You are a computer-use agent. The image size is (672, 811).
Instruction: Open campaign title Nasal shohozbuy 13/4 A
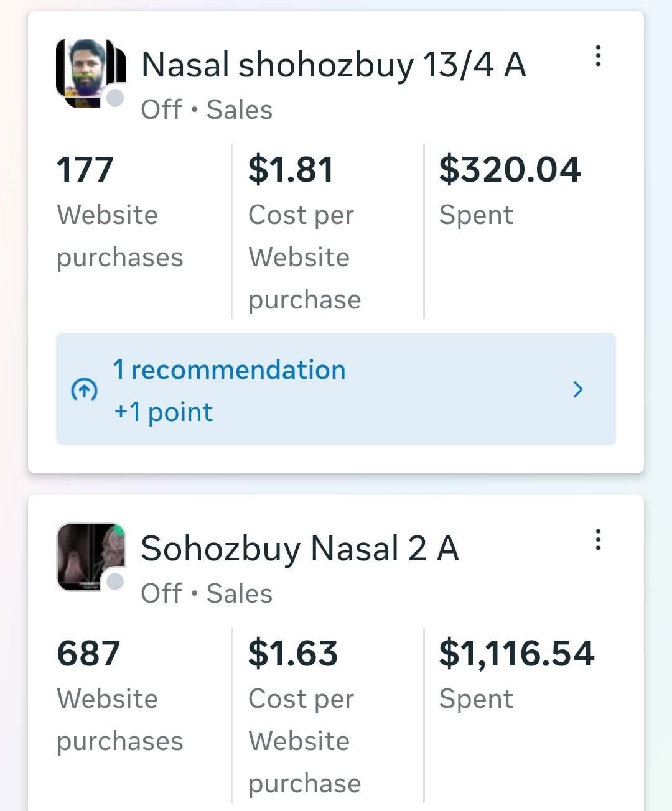[x=334, y=65]
